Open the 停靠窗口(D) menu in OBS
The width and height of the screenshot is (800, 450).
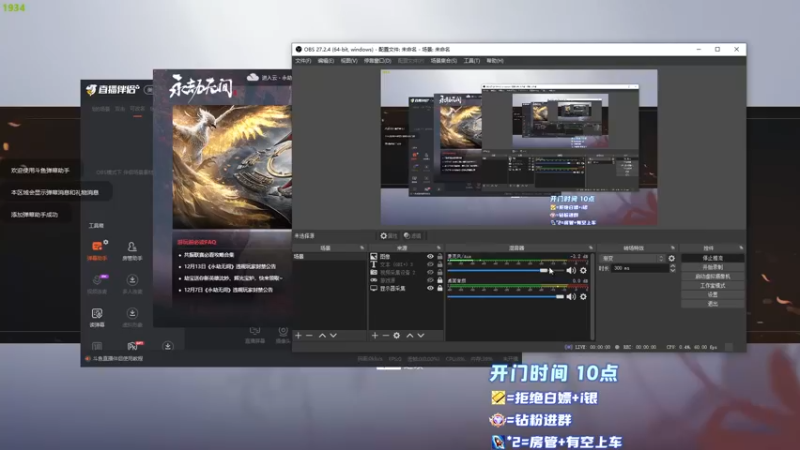click(378, 61)
